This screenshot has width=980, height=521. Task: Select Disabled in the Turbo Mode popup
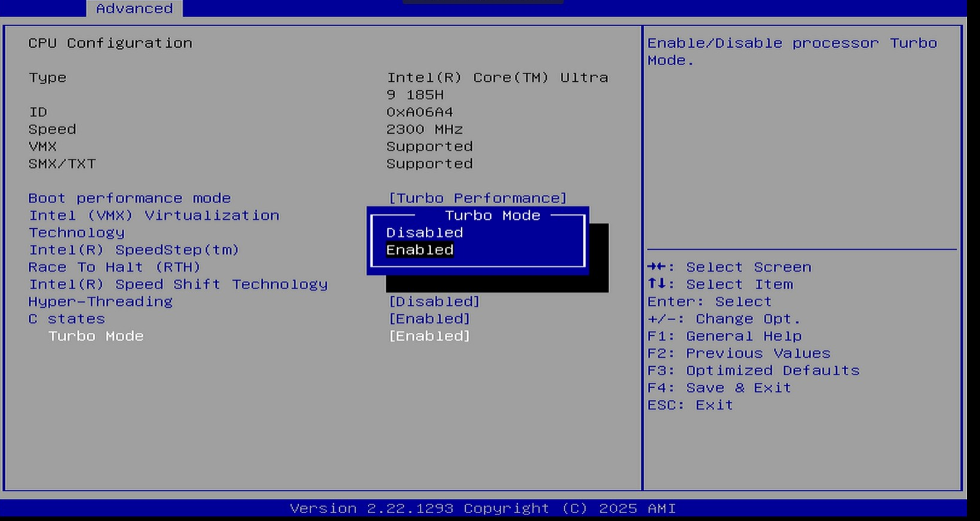click(x=424, y=232)
